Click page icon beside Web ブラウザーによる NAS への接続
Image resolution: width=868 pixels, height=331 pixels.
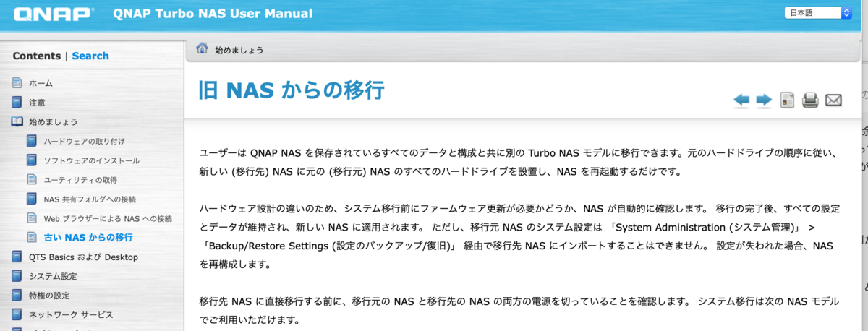(32, 218)
